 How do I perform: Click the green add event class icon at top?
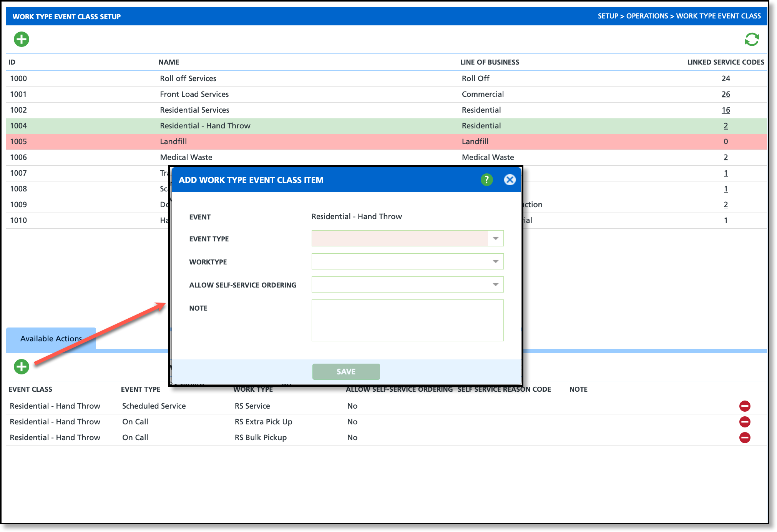pos(22,39)
